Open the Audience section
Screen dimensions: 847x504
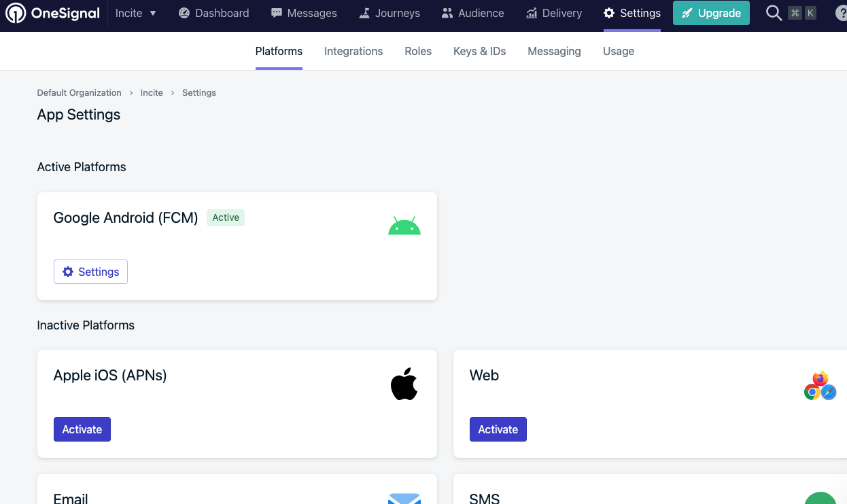click(x=472, y=13)
